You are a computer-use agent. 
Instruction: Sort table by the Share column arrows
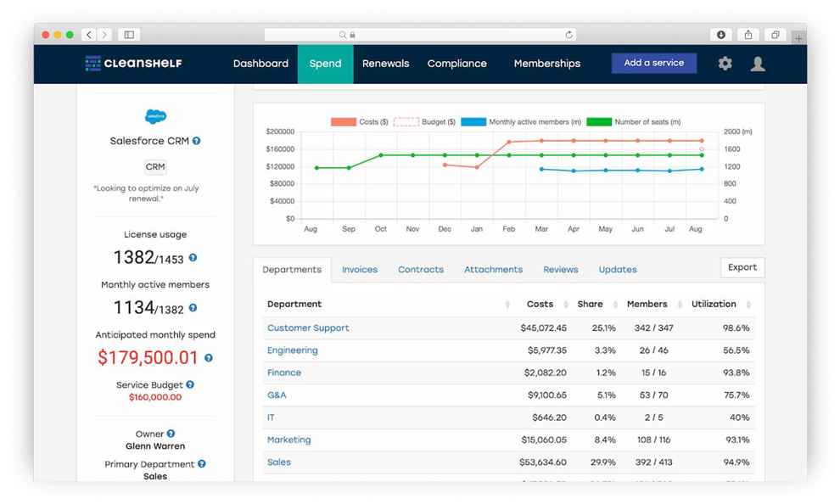click(x=615, y=305)
